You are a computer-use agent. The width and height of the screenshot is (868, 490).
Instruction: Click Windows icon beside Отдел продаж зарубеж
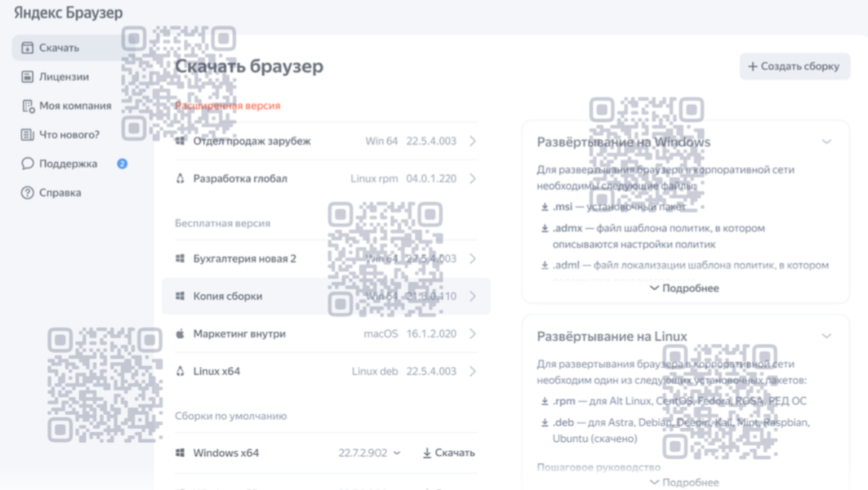pos(180,141)
